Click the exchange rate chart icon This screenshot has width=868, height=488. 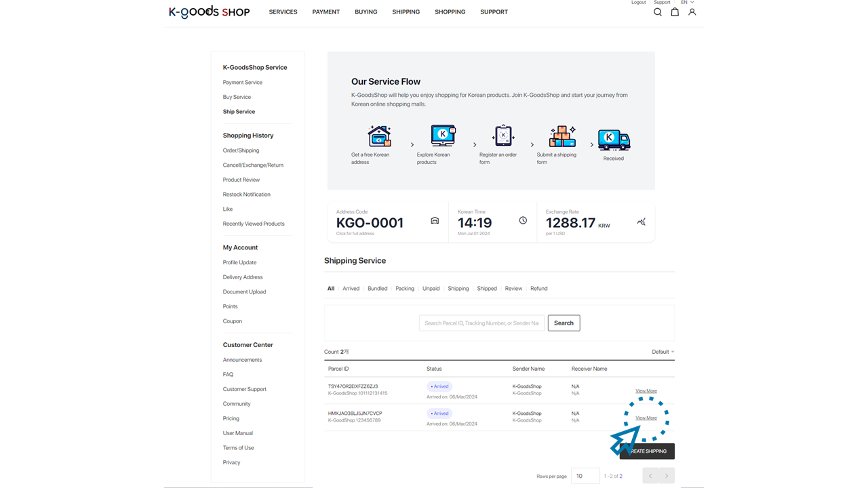pos(642,222)
